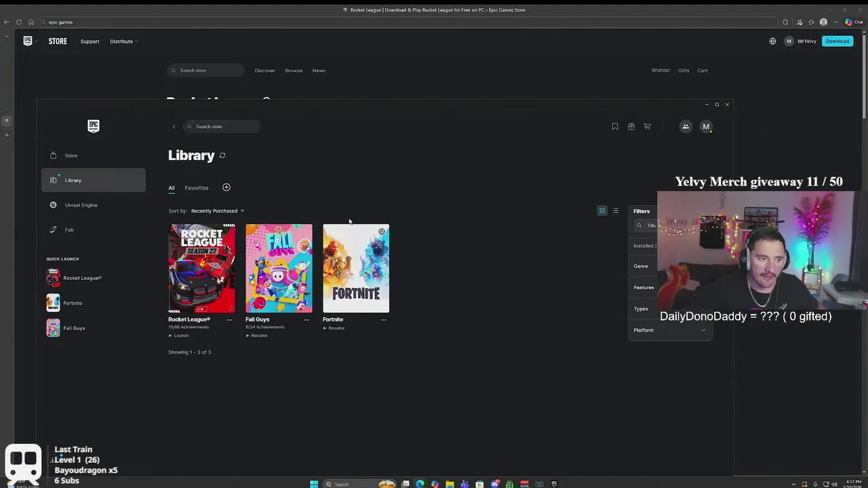Viewport: 868px width, 488px height.
Task: Switch library to list view
Action: [616, 211]
